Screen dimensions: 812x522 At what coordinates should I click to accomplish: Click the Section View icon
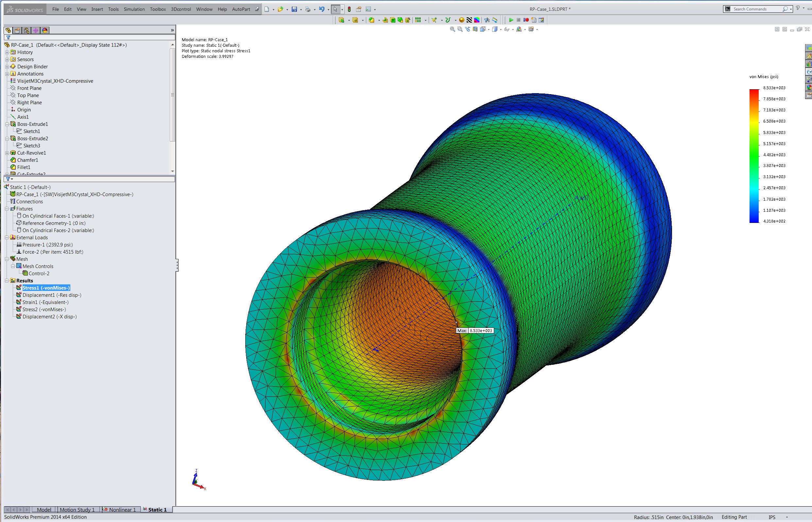point(475,29)
